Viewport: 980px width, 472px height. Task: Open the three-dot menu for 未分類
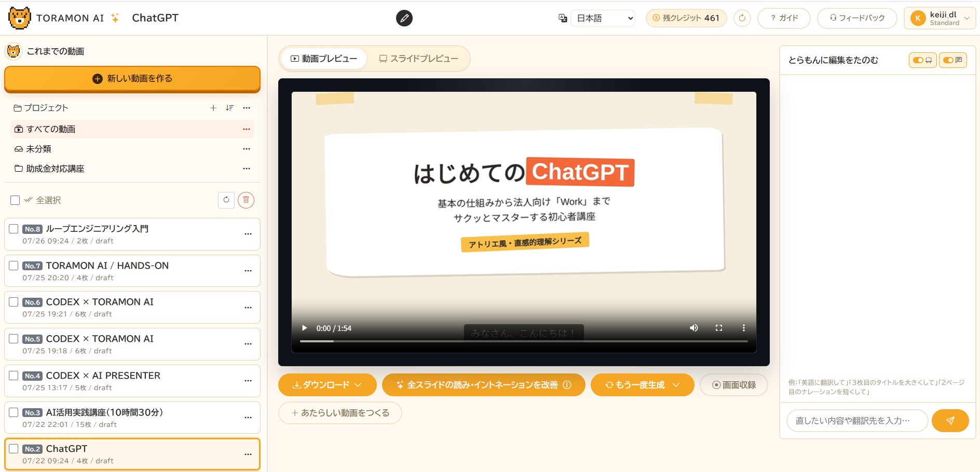click(x=247, y=149)
